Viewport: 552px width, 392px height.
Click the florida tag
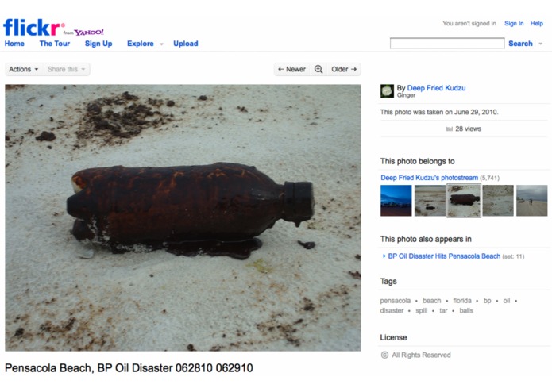point(462,301)
